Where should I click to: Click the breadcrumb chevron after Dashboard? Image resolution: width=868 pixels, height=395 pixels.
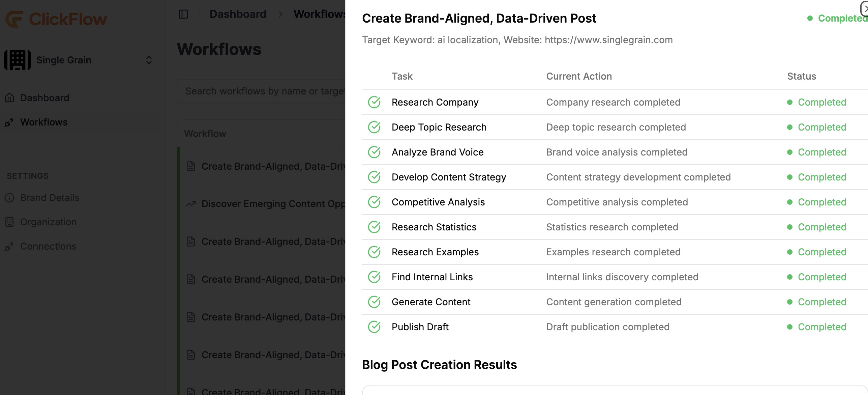pos(280,14)
